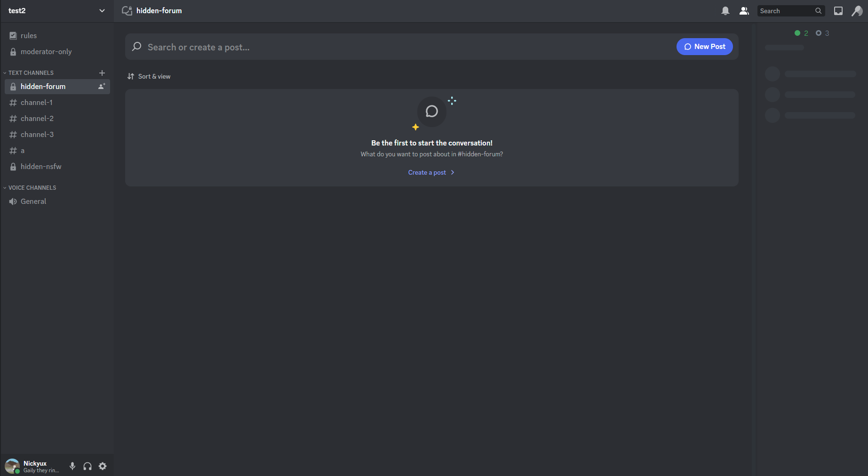This screenshot has width=868, height=476.
Task: Click the New Post button
Action: [704, 47]
